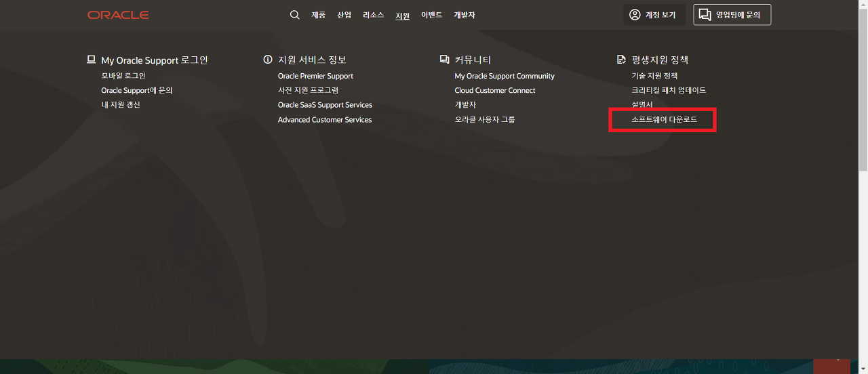
Task: Click the info icon beside 지원 서비스 정보
Action: point(268,60)
